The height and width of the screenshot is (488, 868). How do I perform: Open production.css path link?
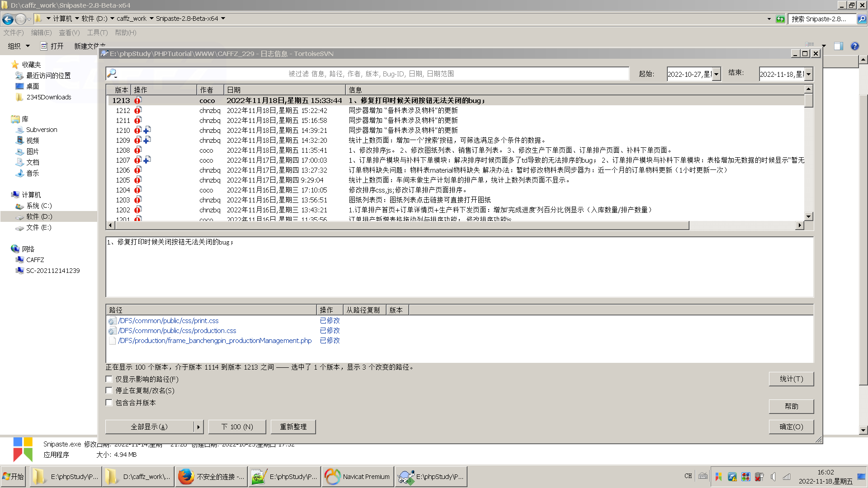tap(177, 331)
